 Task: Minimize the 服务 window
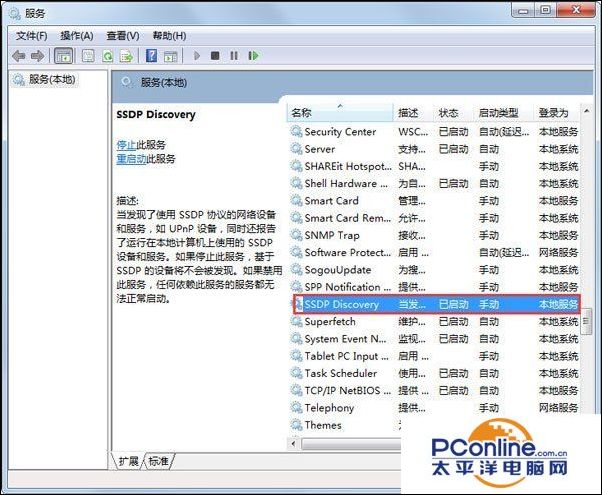pos(523,10)
